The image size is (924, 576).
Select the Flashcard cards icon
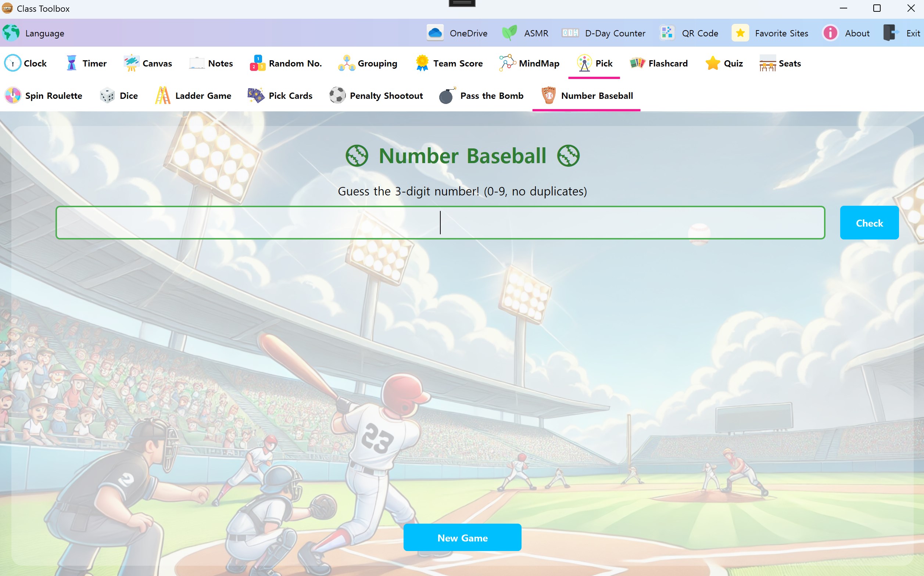click(637, 63)
